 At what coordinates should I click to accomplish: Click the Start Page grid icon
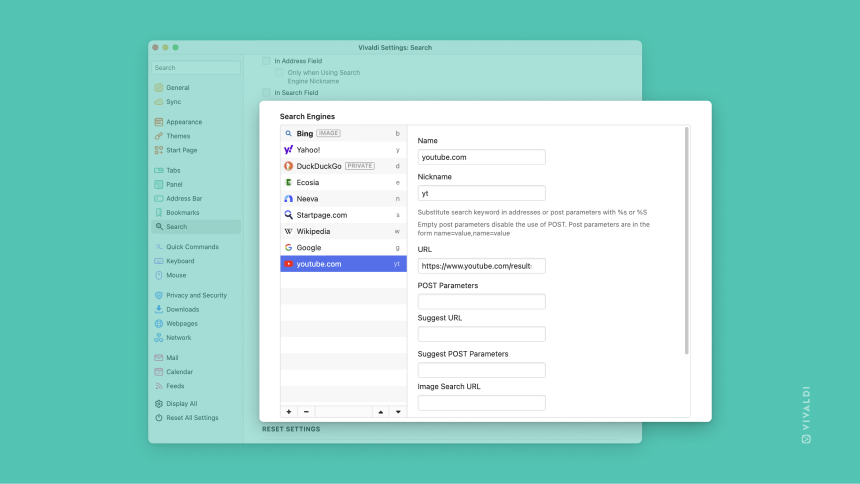(159, 150)
